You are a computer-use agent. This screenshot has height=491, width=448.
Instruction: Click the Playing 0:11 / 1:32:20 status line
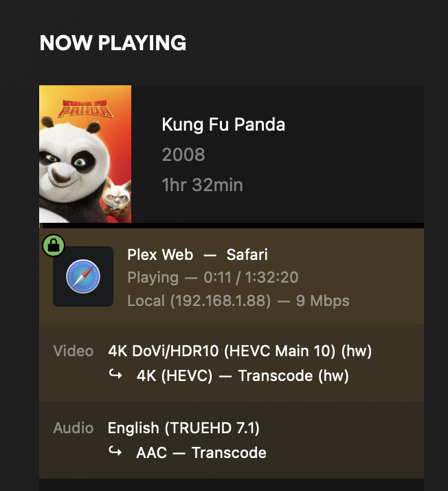click(x=212, y=278)
